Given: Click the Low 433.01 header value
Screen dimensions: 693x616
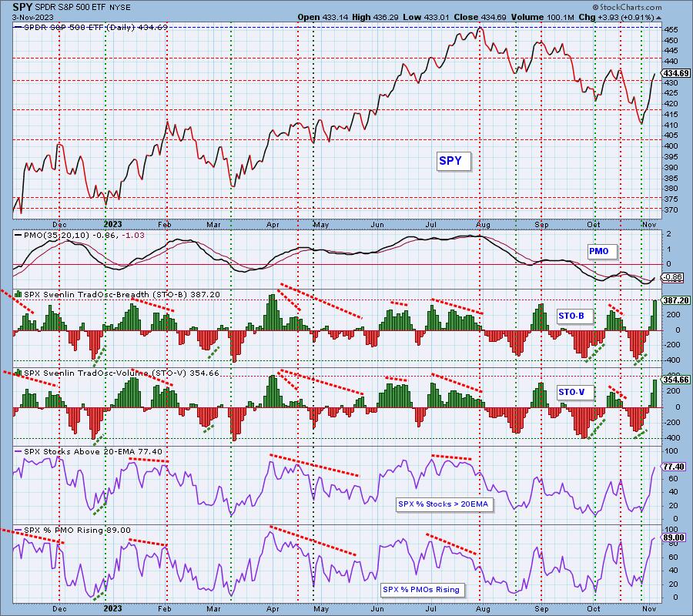Looking at the screenshot, I should pyautogui.click(x=426, y=17).
